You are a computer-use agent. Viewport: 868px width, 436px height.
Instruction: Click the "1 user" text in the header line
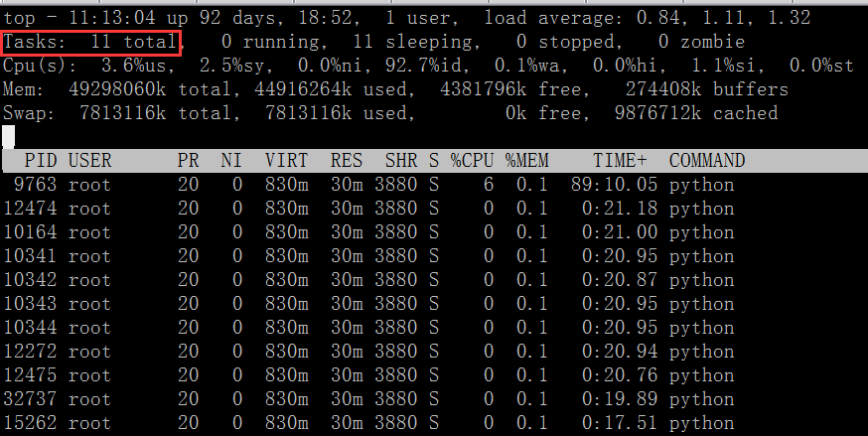421,18
